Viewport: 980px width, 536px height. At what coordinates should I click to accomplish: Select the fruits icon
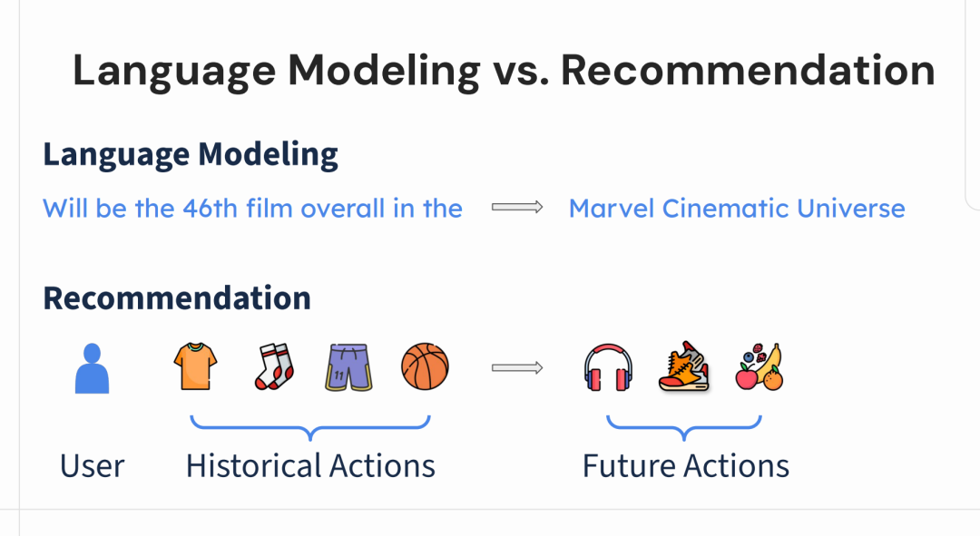pyautogui.click(x=759, y=367)
